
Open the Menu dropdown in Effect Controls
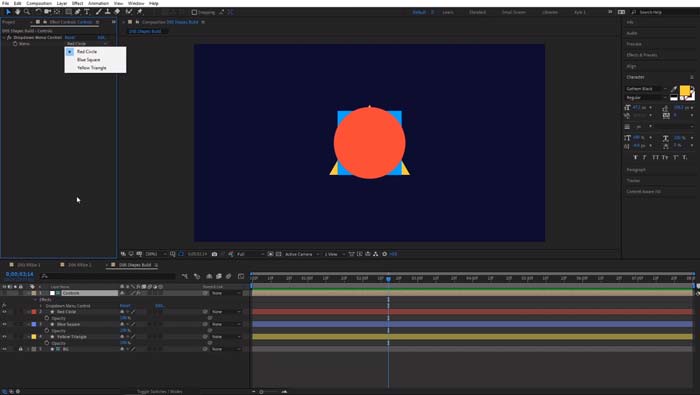(87, 44)
